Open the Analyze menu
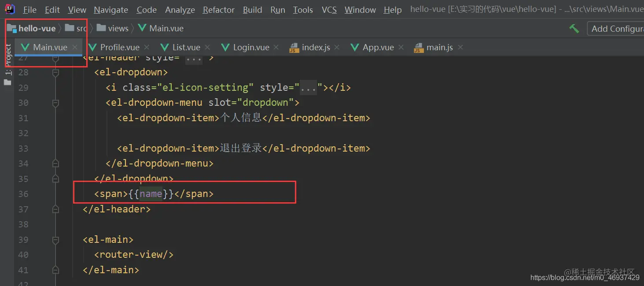Viewport: 644px width, 286px height. (180, 10)
